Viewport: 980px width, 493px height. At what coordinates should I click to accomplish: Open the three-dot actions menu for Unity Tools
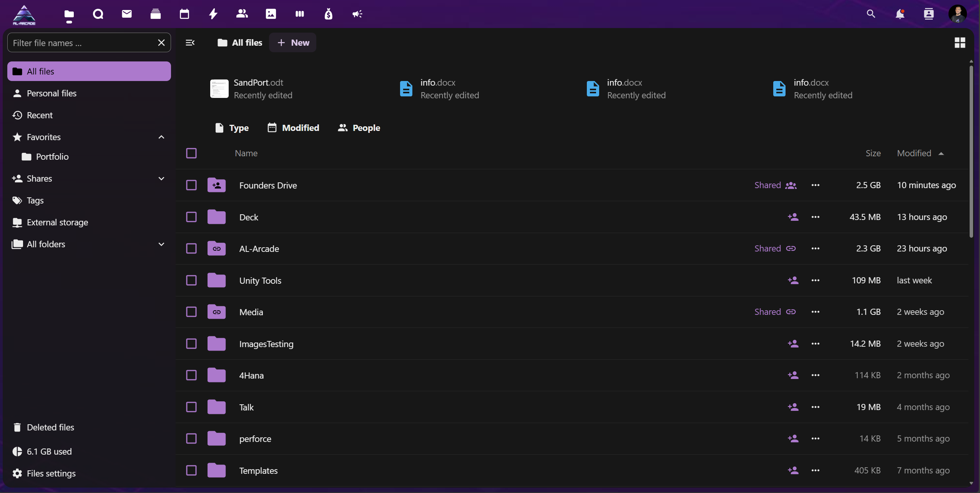(815, 280)
